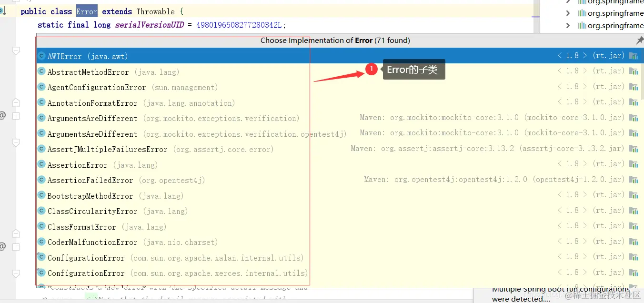Click highlighted Error class name in editor

click(x=87, y=11)
